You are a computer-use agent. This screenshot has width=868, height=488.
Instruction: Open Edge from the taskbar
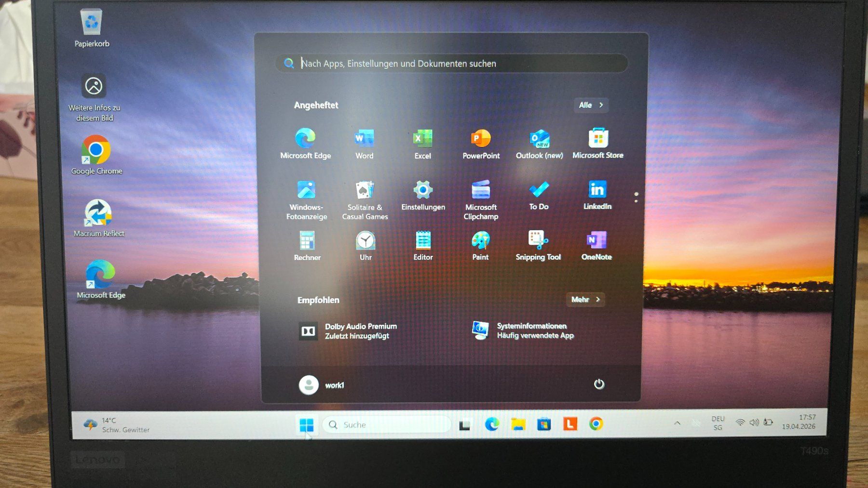tap(492, 424)
